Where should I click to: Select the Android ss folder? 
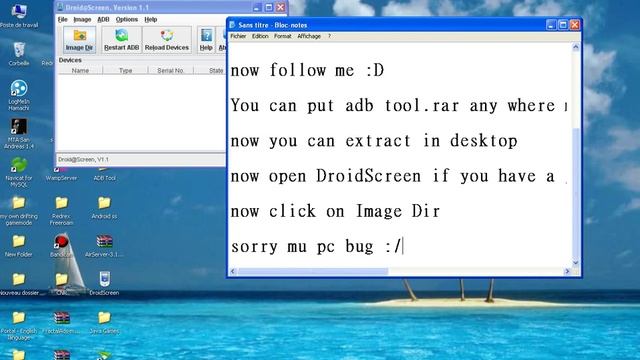point(104,207)
